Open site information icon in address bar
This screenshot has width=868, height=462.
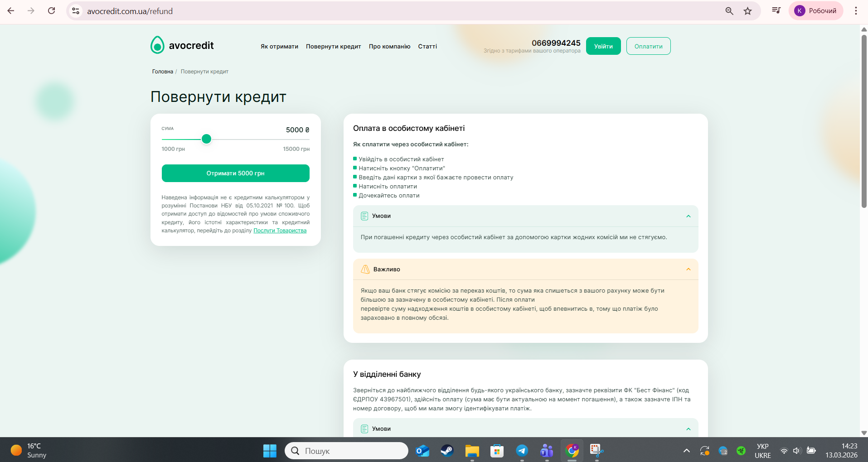click(x=76, y=11)
